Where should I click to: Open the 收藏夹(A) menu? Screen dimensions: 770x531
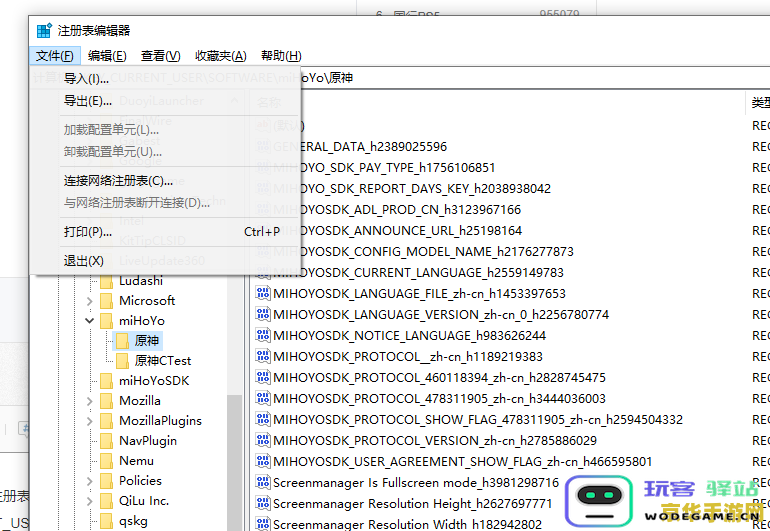[x=220, y=56]
